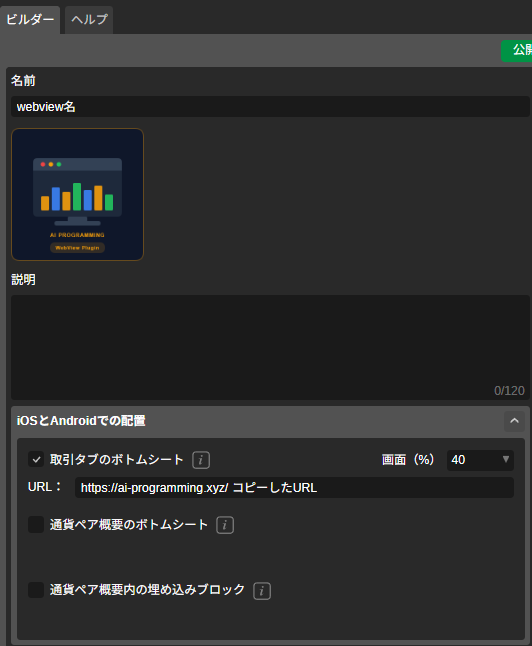
Task: Click the 名前 label
Action: point(23,81)
